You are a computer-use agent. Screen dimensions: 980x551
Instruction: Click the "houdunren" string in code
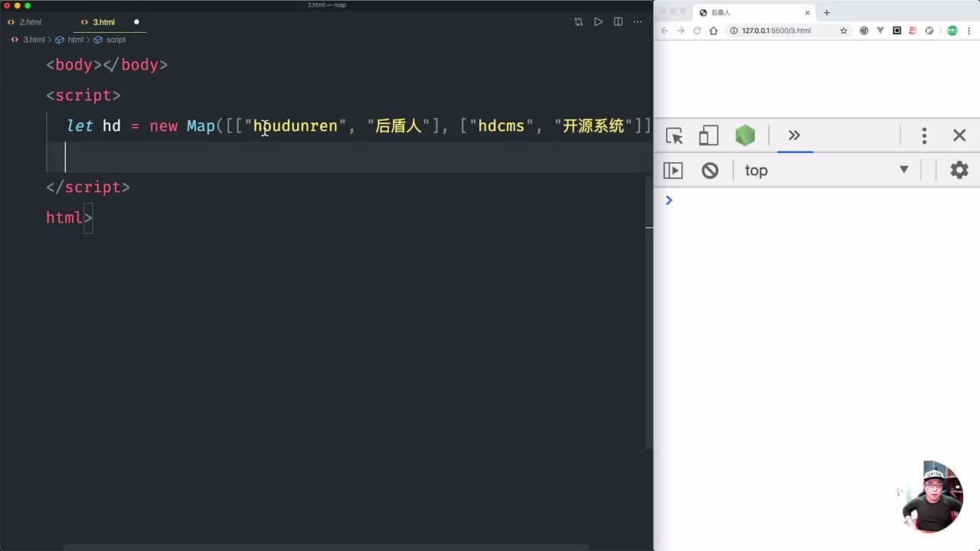pyautogui.click(x=296, y=126)
